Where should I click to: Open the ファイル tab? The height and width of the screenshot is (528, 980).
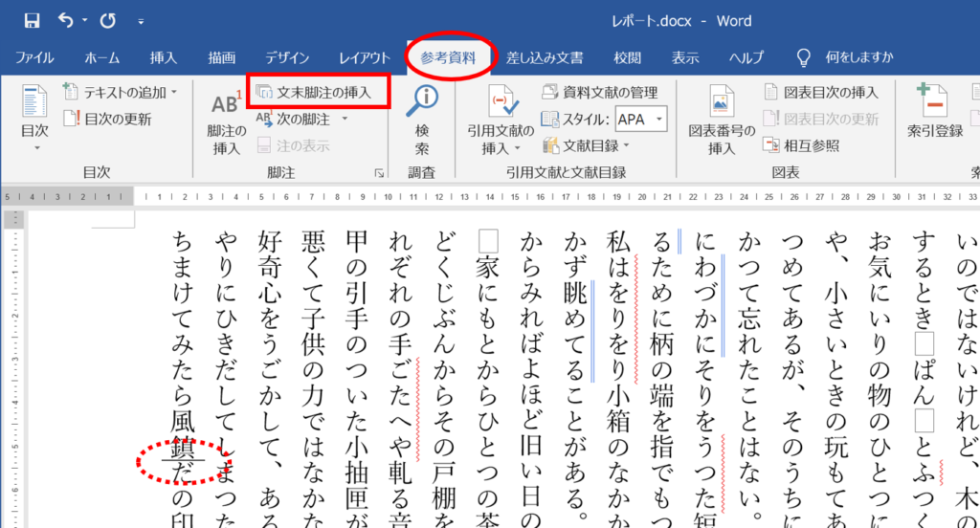[x=34, y=57]
